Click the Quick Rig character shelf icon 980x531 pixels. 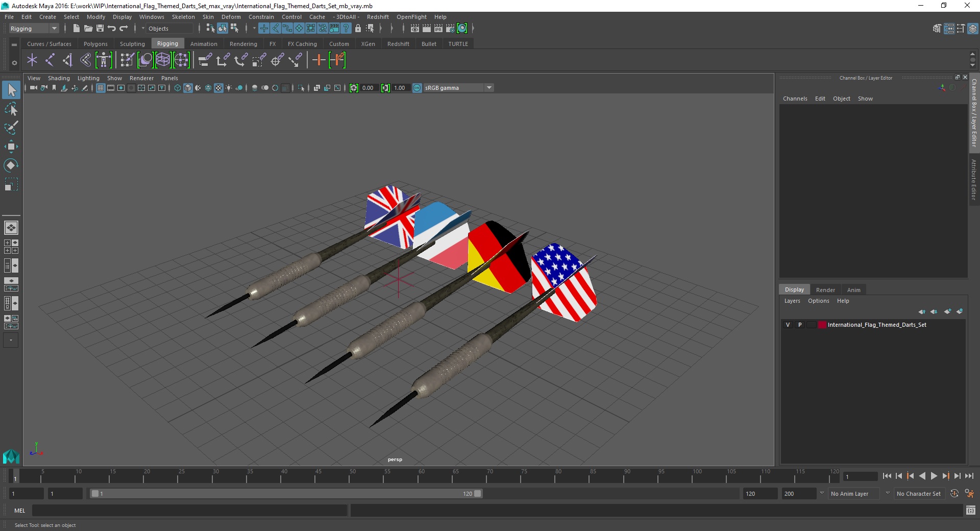click(104, 60)
